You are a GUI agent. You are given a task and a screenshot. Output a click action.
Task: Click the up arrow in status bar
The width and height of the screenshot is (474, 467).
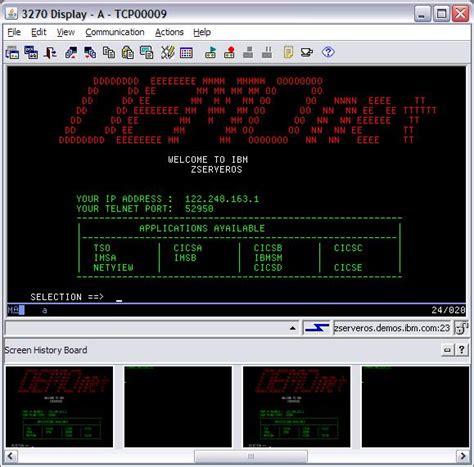point(293,329)
